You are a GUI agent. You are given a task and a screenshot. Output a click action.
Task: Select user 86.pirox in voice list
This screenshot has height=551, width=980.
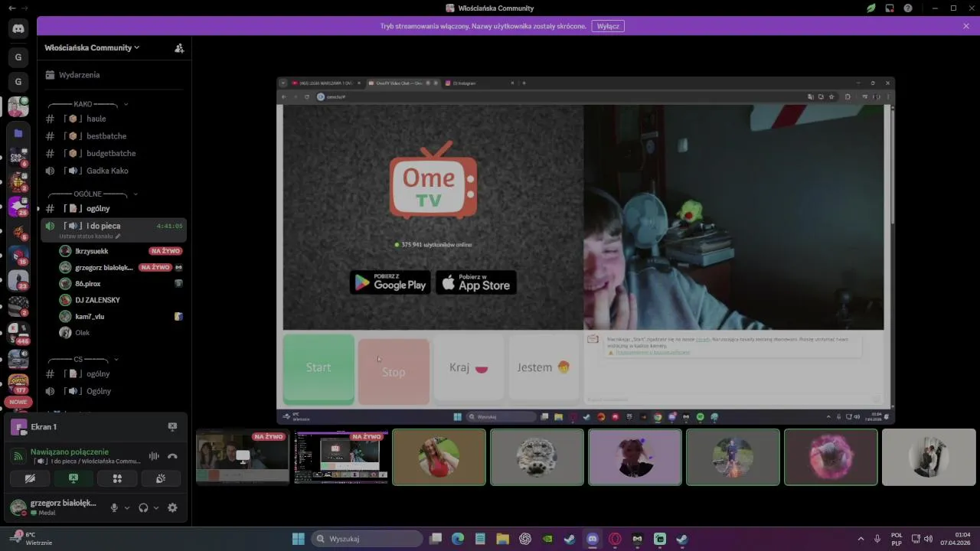point(121,284)
